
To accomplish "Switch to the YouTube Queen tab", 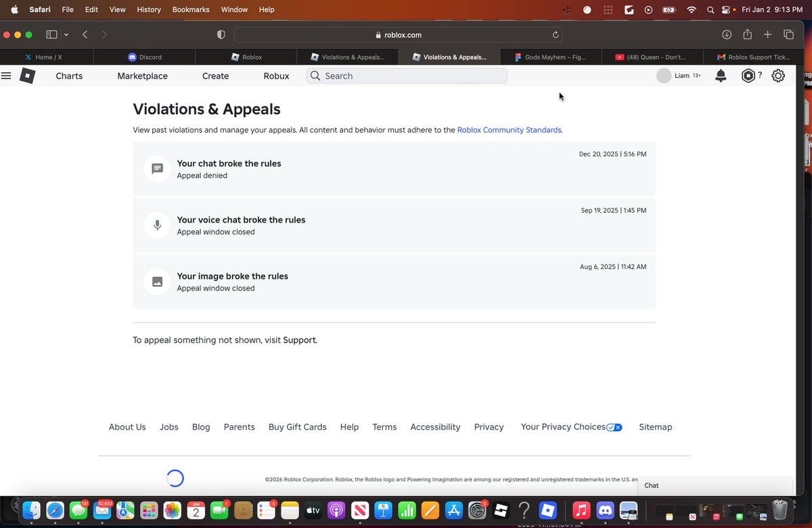I will (653, 57).
